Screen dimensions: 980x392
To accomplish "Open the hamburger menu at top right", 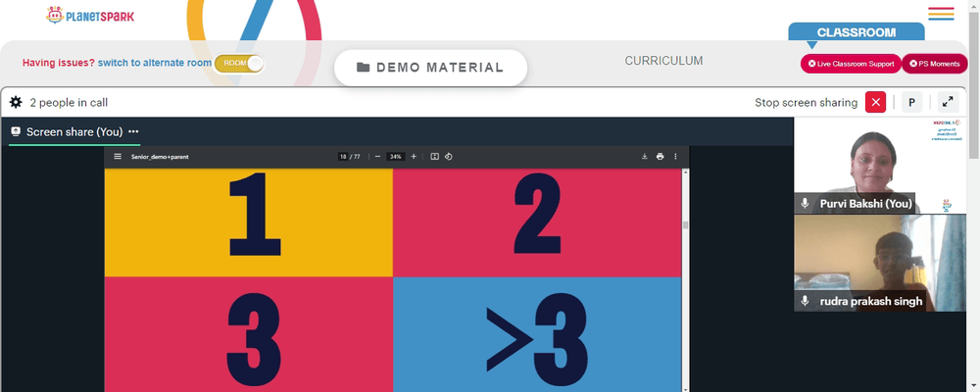I will click(x=941, y=14).
